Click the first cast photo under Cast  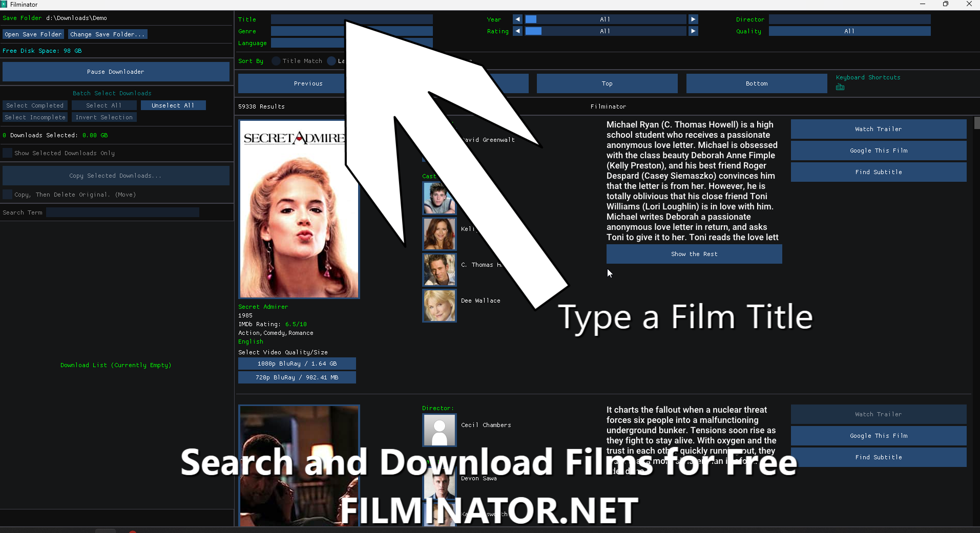439,198
